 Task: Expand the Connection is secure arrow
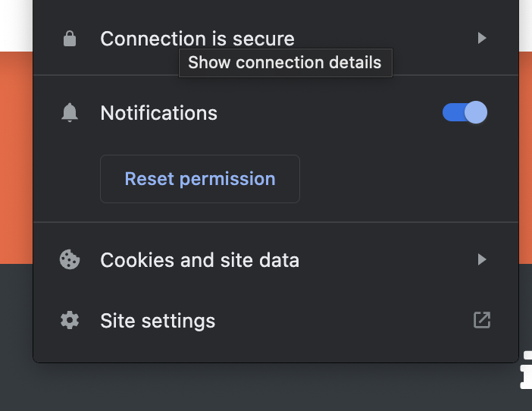482,38
